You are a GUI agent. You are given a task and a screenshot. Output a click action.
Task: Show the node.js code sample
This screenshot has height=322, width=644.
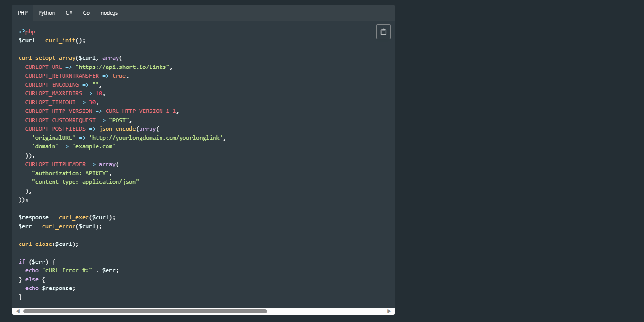coord(109,13)
